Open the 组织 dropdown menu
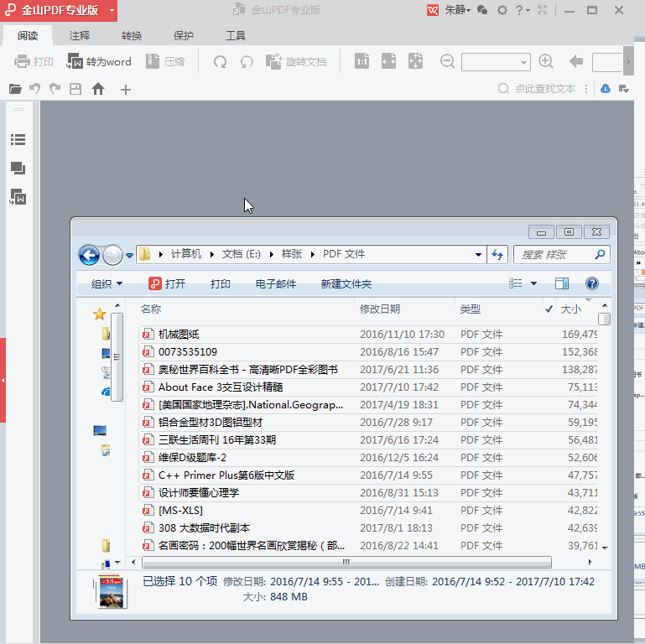The height and width of the screenshot is (644, 645). coord(107,283)
